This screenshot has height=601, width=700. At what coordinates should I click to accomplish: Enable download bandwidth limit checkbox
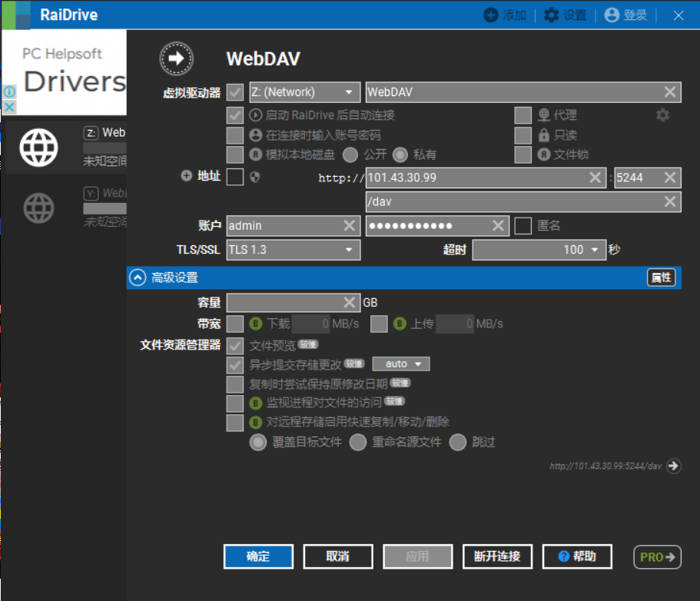pos(235,324)
